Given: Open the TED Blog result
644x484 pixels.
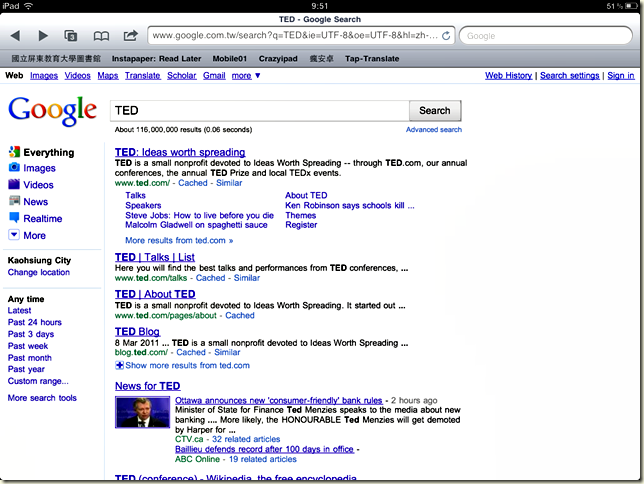Looking at the screenshot, I should pyautogui.click(x=137, y=332).
